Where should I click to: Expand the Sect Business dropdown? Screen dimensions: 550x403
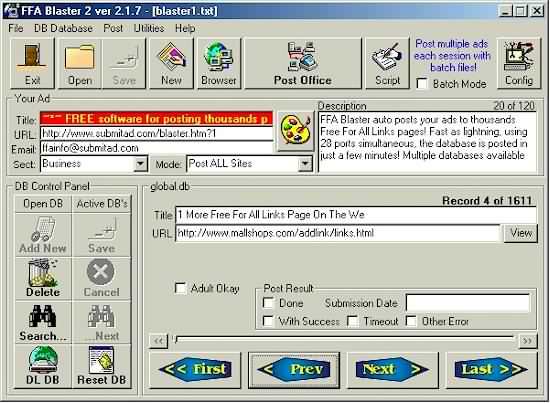click(x=140, y=164)
